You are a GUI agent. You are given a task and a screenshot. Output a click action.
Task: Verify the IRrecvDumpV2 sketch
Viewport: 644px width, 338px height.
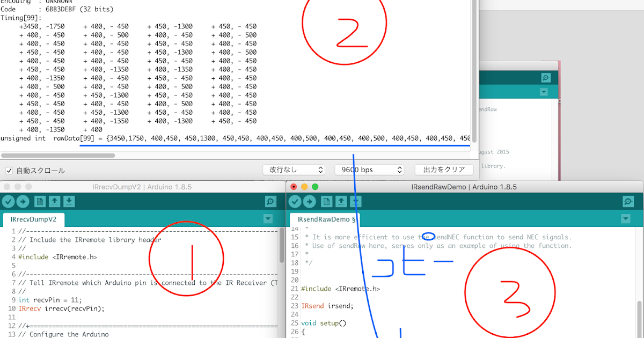coord(8,201)
